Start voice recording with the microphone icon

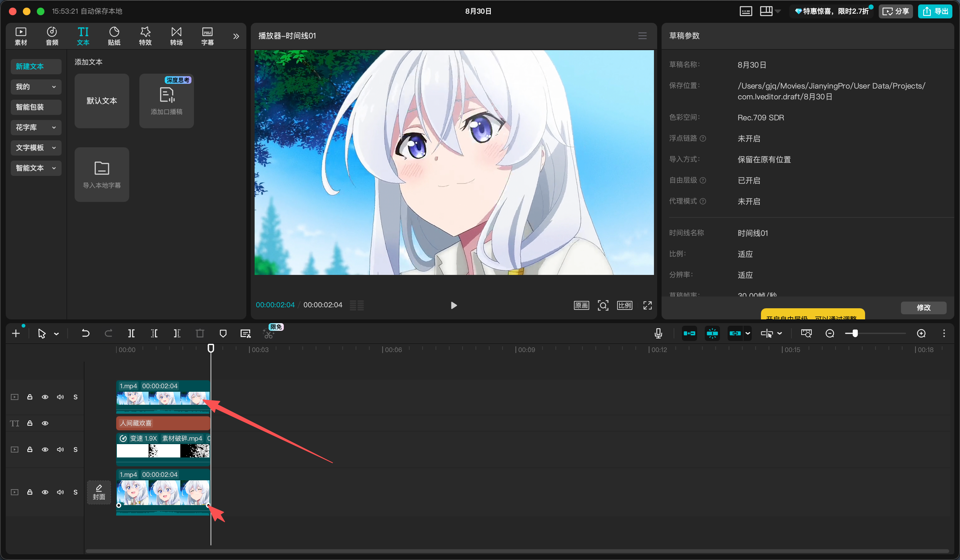pyautogui.click(x=658, y=334)
